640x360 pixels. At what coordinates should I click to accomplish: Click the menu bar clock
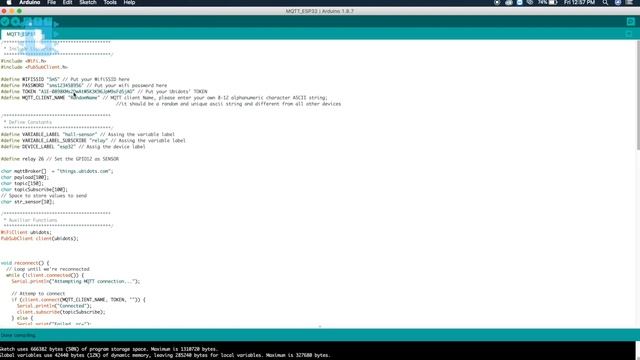tap(579, 2)
